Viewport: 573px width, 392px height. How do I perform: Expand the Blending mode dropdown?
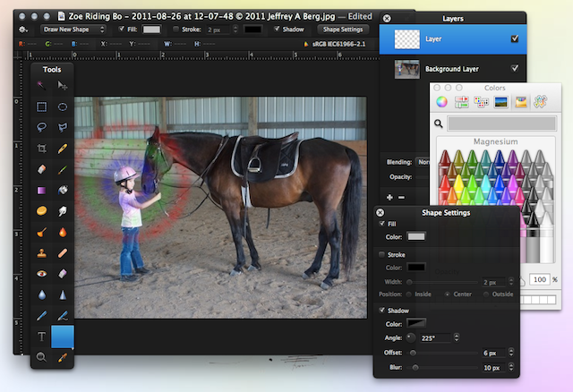click(x=423, y=162)
